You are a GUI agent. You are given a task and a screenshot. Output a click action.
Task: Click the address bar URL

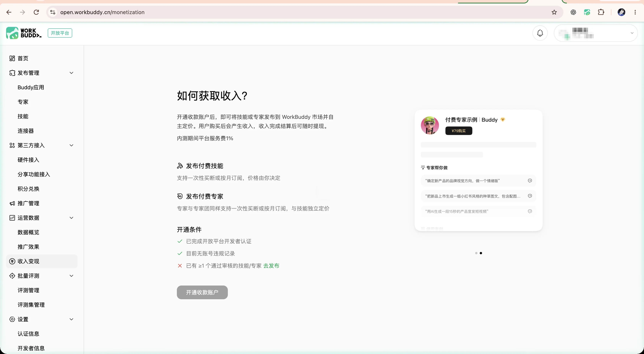click(103, 12)
